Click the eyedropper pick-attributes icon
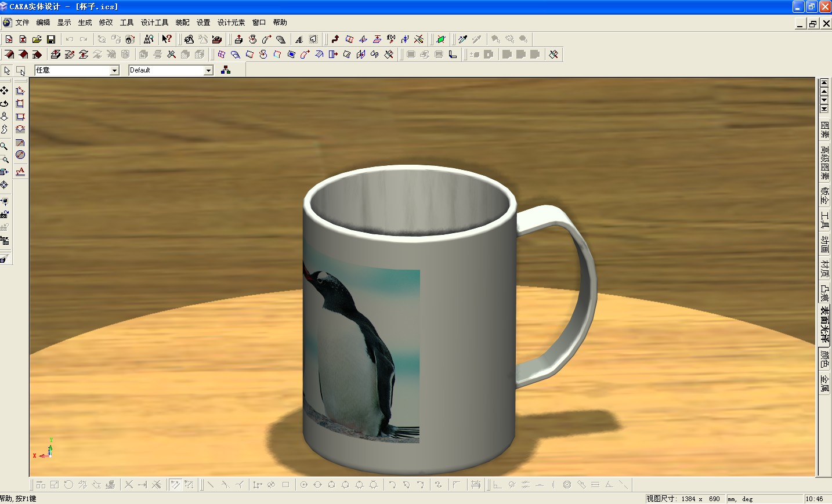The height and width of the screenshot is (504, 832). coord(462,39)
